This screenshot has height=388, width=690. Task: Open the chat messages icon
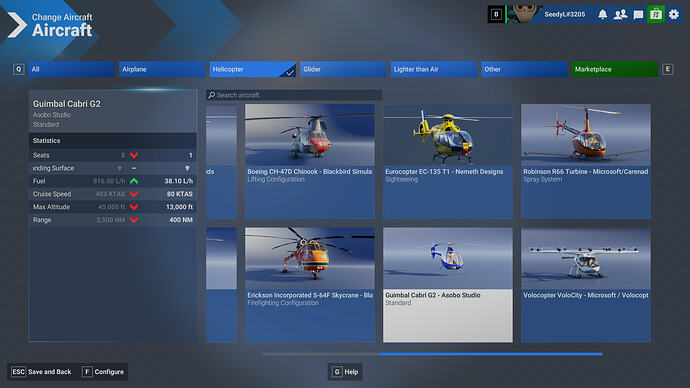point(638,15)
